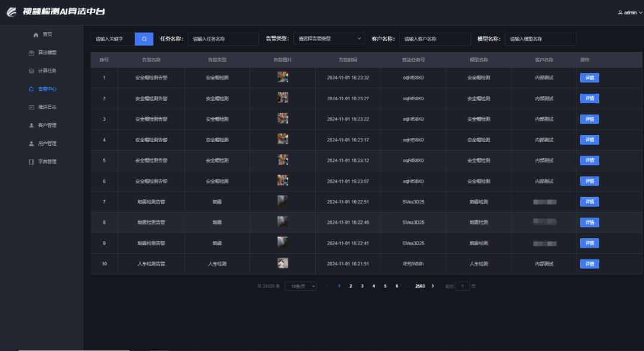Select the 告警中心 bell icon

pos(31,89)
